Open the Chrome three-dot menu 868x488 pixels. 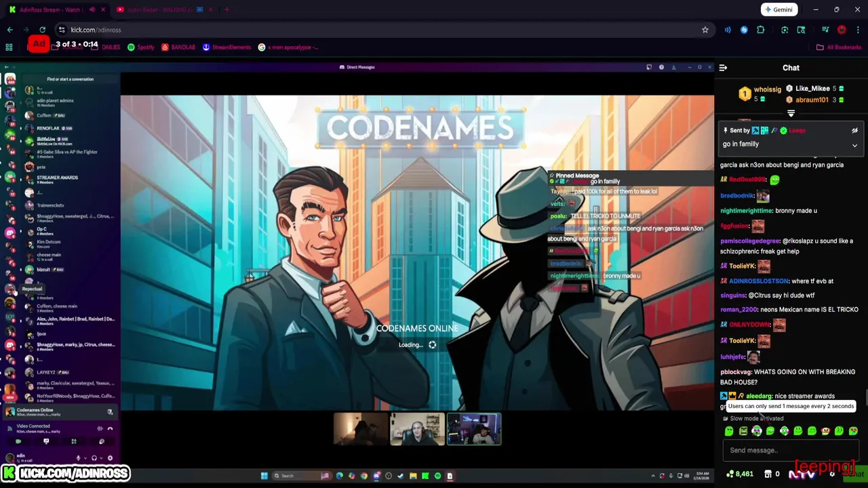tap(858, 30)
